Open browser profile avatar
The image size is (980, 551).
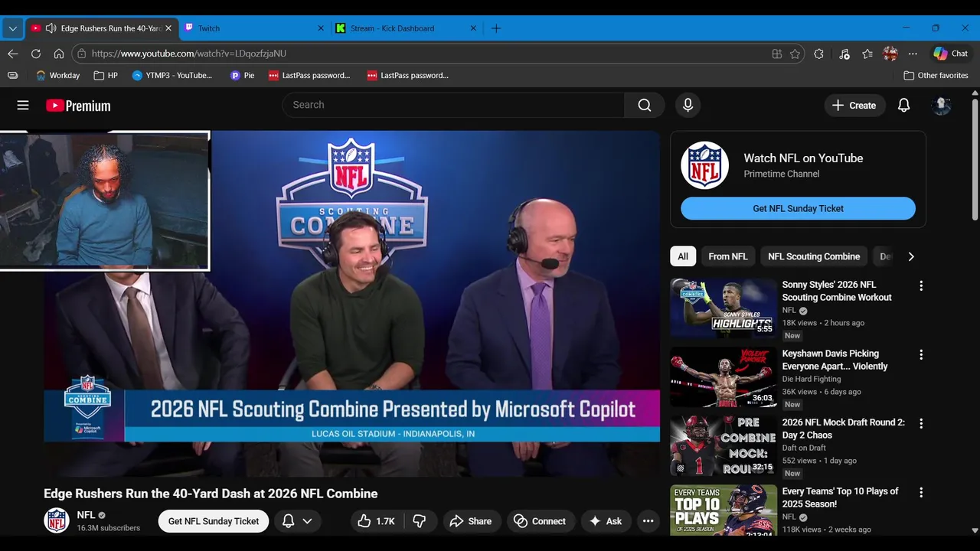[890, 54]
